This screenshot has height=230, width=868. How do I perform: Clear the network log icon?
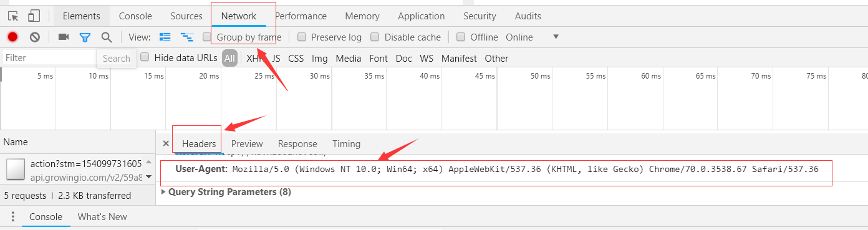click(x=35, y=37)
